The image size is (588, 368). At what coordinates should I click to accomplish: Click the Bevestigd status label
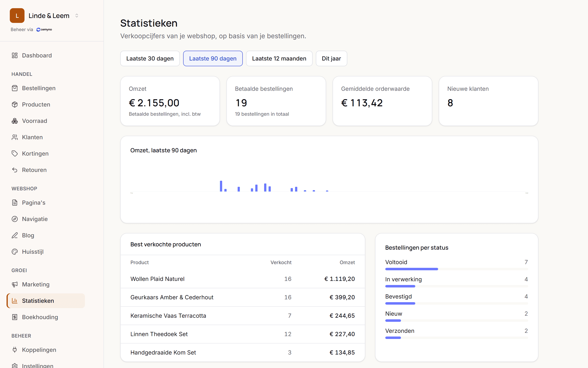click(x=399, y=296)
